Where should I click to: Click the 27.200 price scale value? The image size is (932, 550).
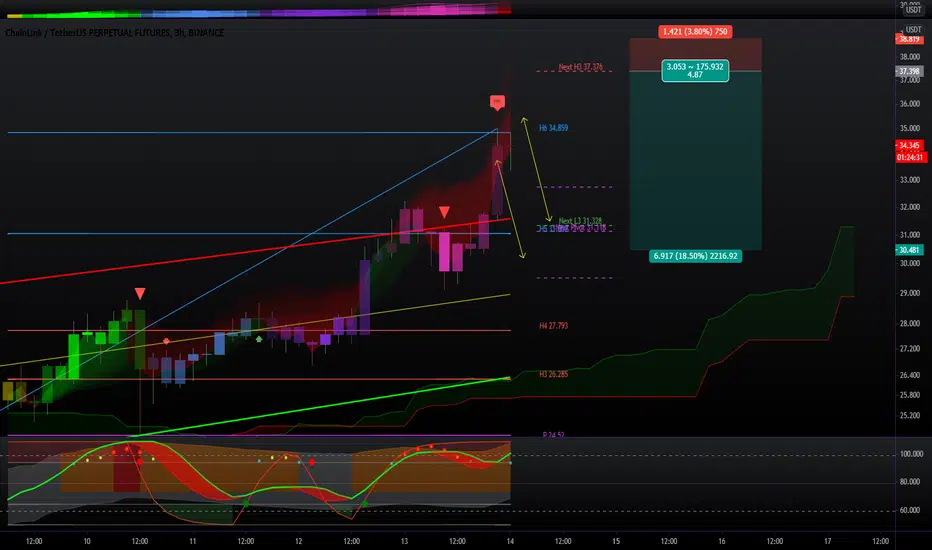tap(910, 349)
